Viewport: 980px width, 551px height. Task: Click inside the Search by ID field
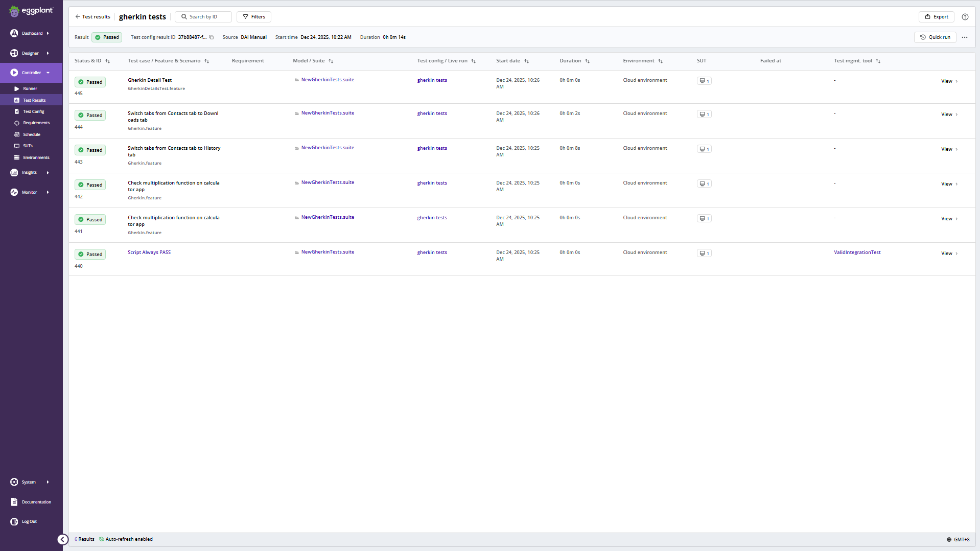pos(203,16)
